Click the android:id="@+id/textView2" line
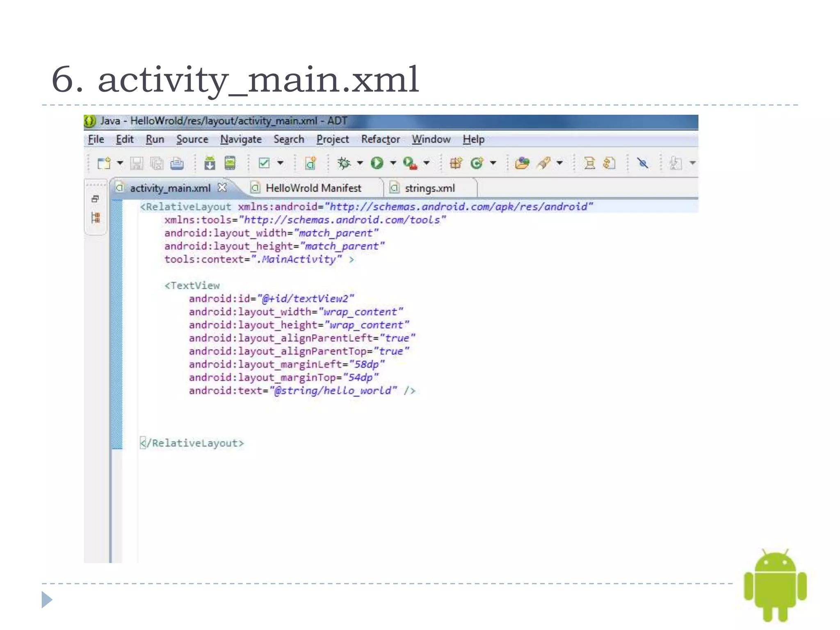This screenshot has width=840, height=630. click(272, 299)
